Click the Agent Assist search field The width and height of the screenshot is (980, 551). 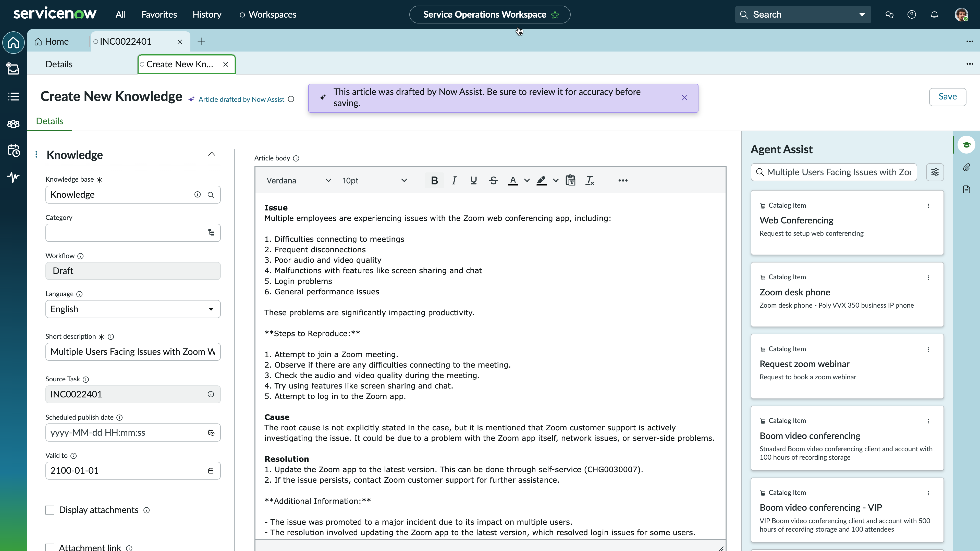pyautogui.click(x=834, y=172)
